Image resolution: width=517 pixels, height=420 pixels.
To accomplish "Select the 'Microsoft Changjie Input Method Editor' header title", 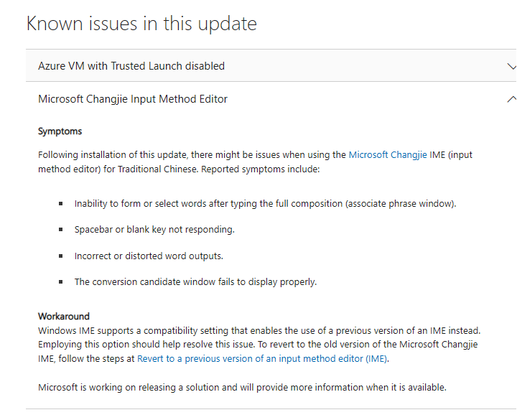I will 133,99.
